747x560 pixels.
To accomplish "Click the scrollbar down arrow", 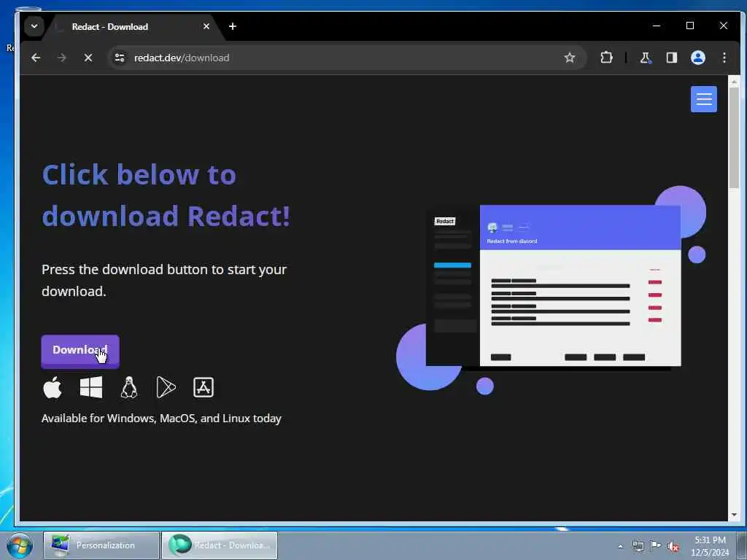I will (x=734, y=515).
